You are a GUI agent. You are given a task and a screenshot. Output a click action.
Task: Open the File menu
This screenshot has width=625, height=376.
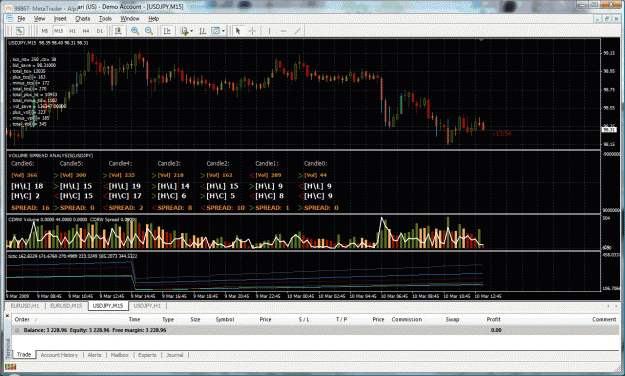click(x=21, y=19)
